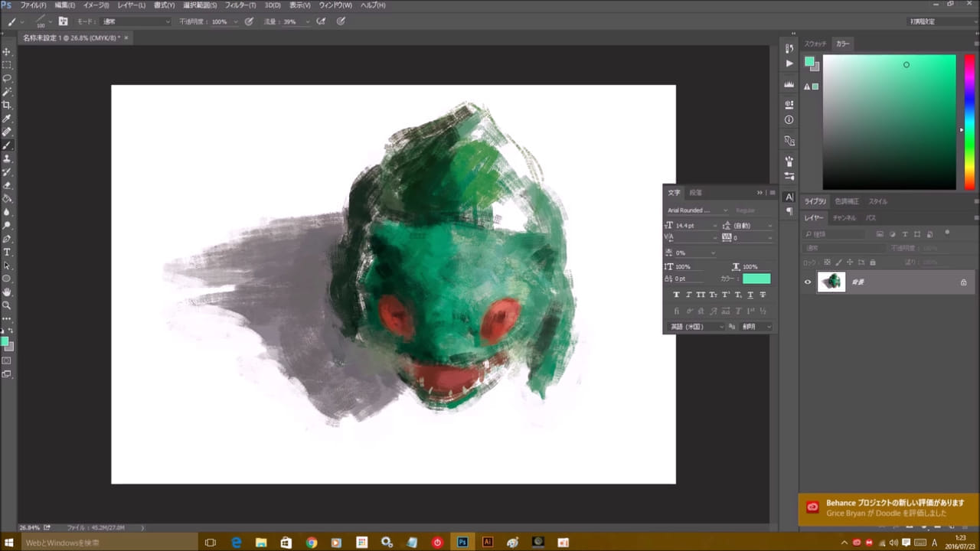Click the hue slider strip

pos(969,122)
